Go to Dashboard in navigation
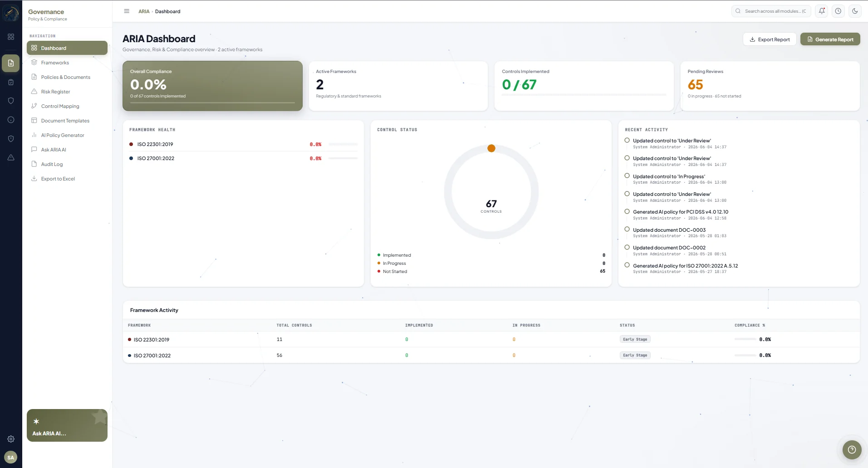Viewport: 868px width, 468px height. point(67,48)
